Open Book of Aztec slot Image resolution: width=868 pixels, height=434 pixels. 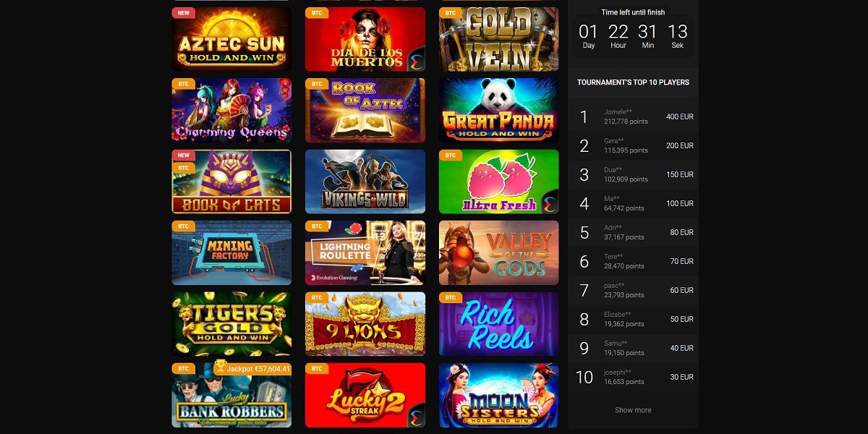point(365,110)
